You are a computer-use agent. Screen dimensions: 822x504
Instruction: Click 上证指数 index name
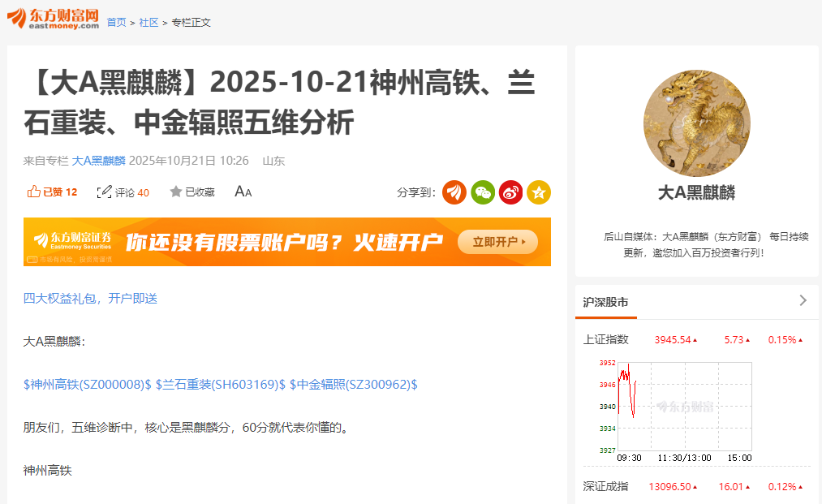coord(606,339)
